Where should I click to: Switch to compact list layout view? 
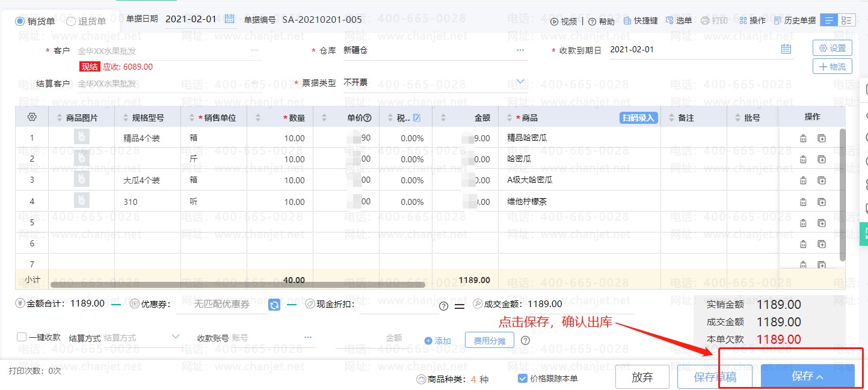(x=830, y=20)
